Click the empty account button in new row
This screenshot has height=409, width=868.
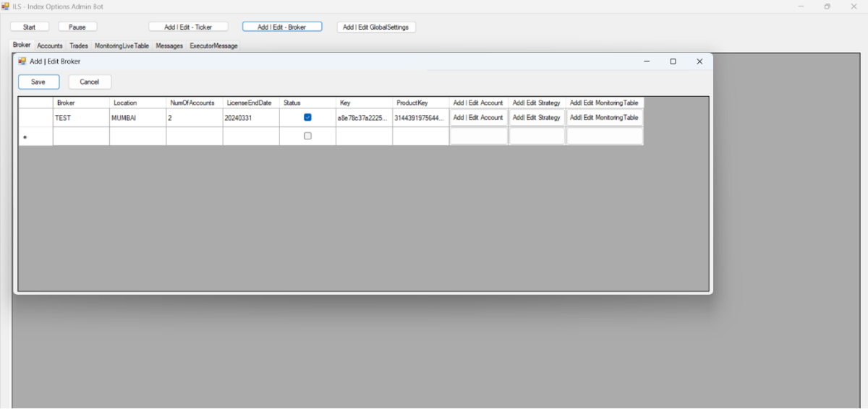[x=478, y=136]
